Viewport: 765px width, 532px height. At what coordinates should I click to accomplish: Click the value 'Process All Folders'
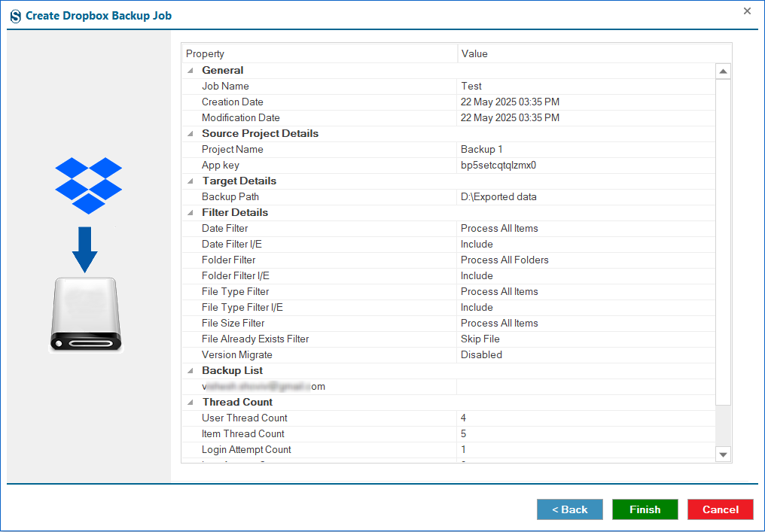coord(504,260)
